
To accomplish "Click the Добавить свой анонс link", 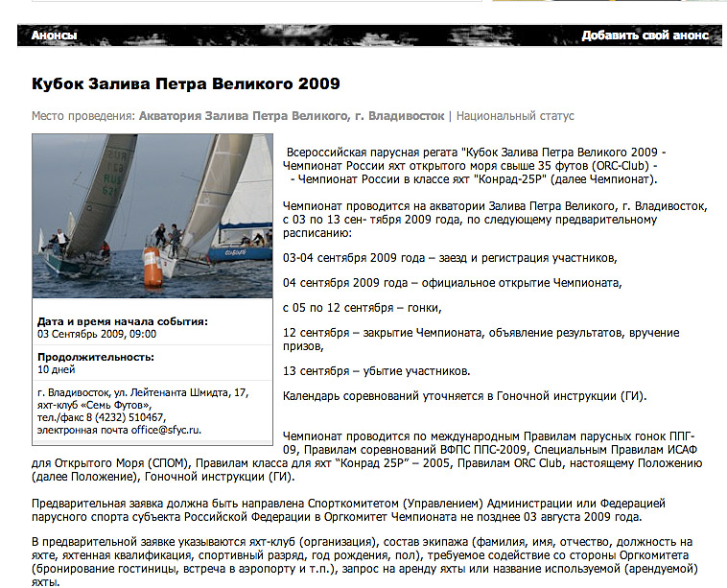I will pos(645,35).
